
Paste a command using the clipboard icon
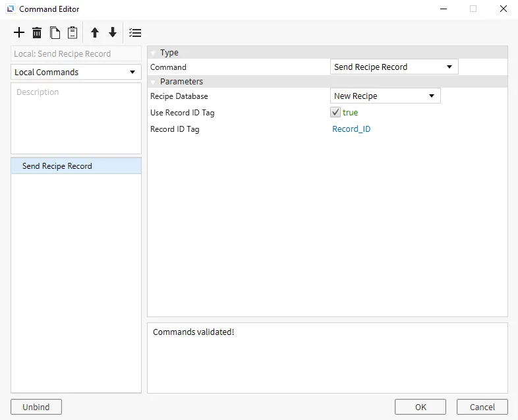72,33
